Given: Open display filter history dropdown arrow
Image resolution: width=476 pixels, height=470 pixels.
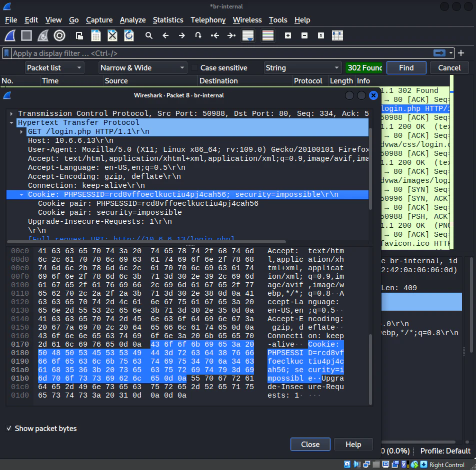Looking at the screenshot, I should (451, 53).
